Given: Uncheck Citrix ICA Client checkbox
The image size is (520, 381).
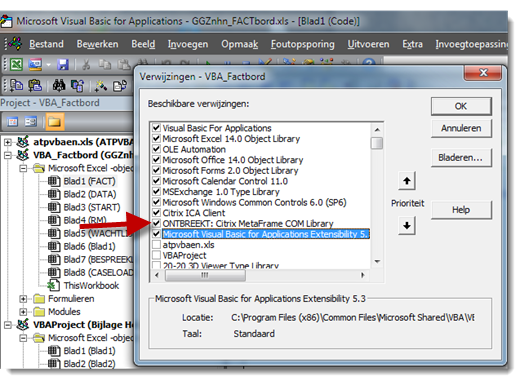Looking at the screenshot, I should [x=156, y=213].
